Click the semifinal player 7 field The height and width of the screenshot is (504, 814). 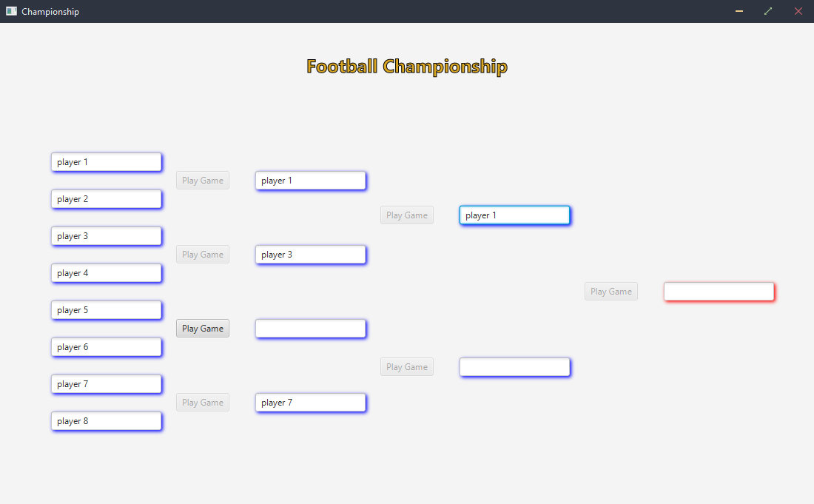pos(311,403)
